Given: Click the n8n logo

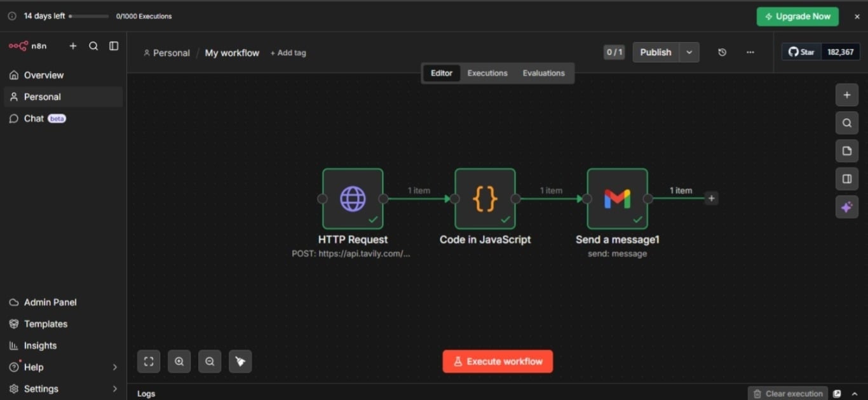Looking at the screenshot, I should [x=27, y=46].
